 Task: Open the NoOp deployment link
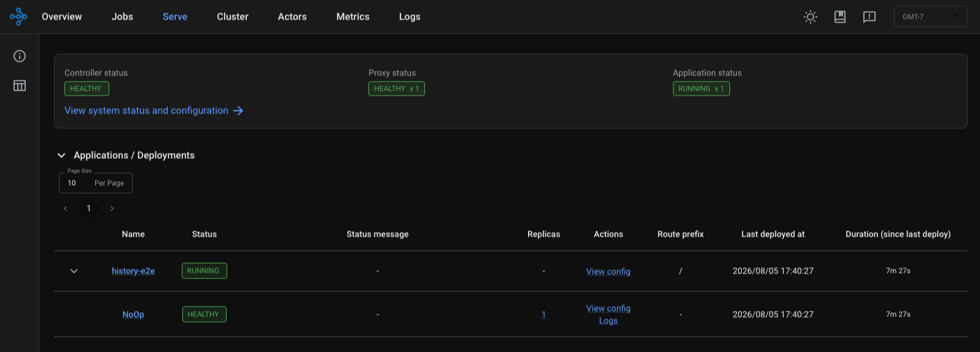tap(133, 315)
